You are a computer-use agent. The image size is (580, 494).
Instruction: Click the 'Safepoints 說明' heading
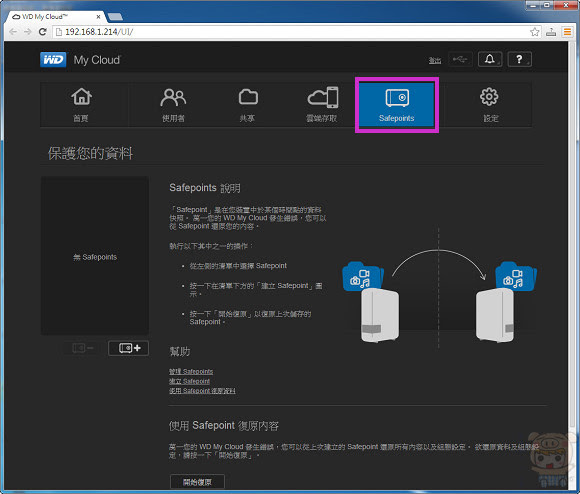pyautogui.click(x=205, y=188)
